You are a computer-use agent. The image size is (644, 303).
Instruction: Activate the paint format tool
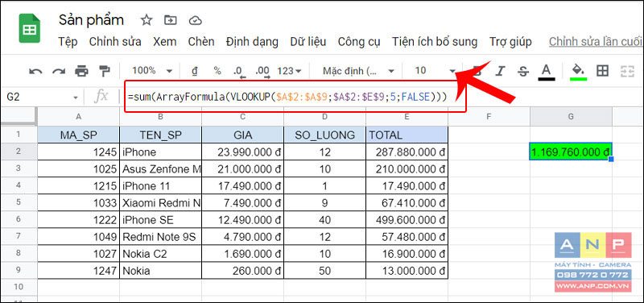(105, 71)
